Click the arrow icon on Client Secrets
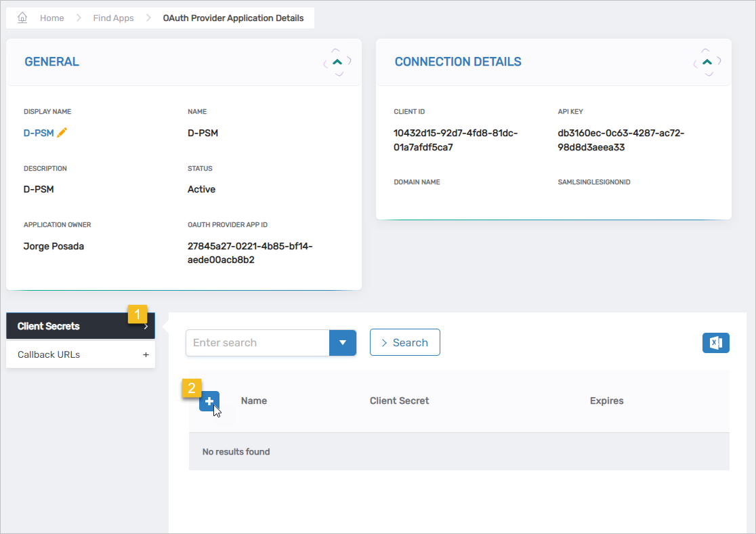756x534 pixels. (146, 327)
